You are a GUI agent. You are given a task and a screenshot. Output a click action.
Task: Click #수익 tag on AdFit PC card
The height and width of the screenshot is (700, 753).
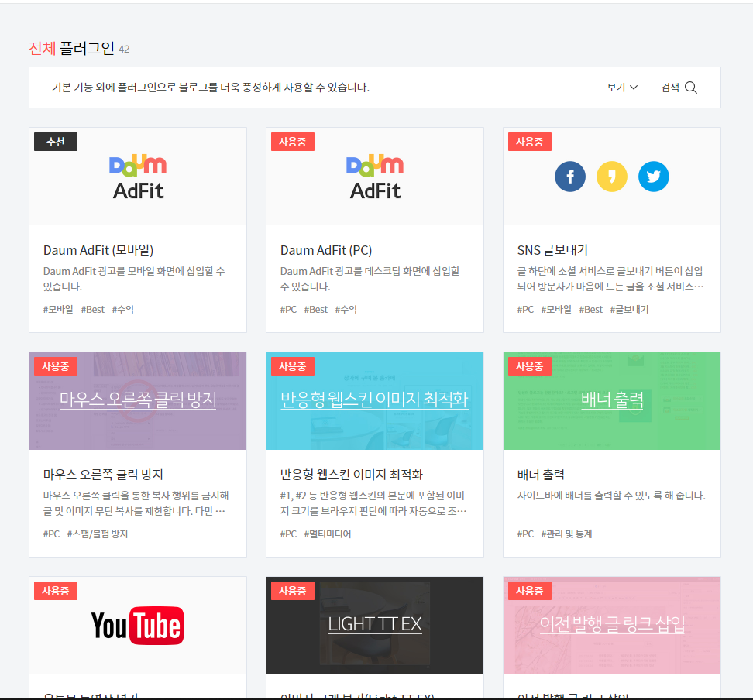(x=346, y=310)
